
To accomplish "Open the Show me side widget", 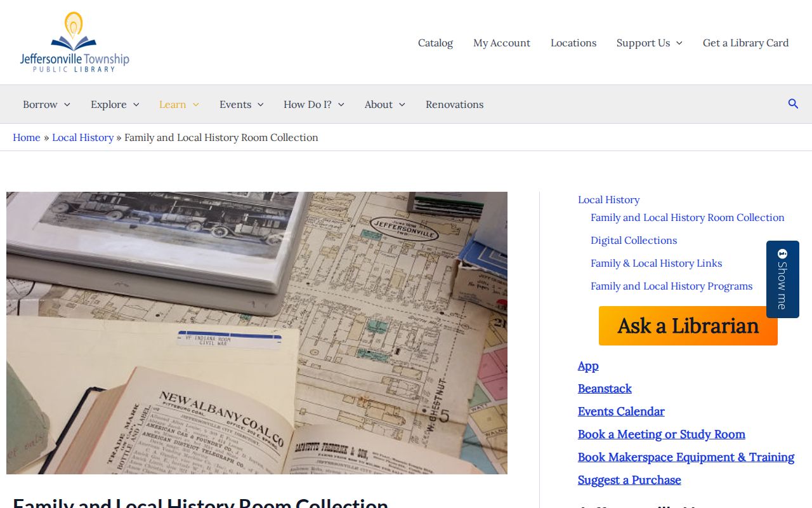I will click(782, 279).
